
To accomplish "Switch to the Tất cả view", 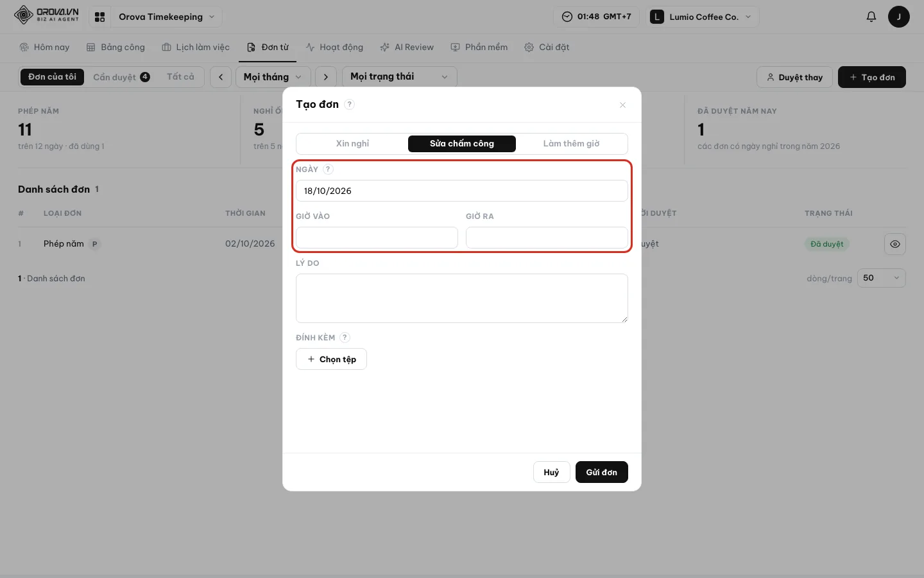I will pyautogui.click(x=180, y=77).
